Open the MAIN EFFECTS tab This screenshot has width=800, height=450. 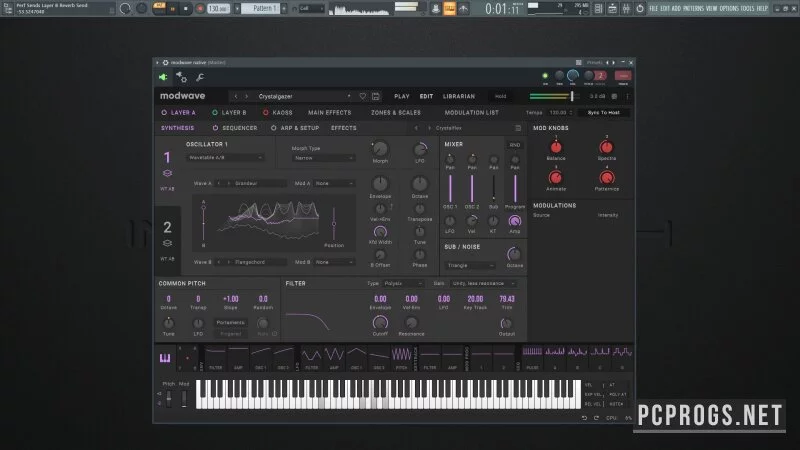click(x=330, y=112)
